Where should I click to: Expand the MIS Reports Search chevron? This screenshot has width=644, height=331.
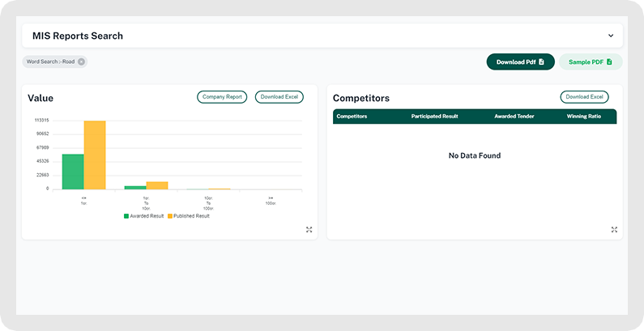611,36
